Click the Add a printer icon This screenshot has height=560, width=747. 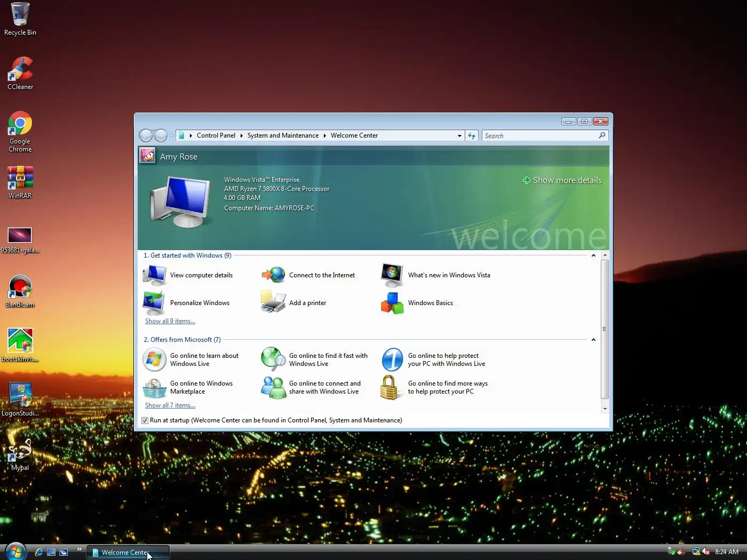[x=274, y=302]
